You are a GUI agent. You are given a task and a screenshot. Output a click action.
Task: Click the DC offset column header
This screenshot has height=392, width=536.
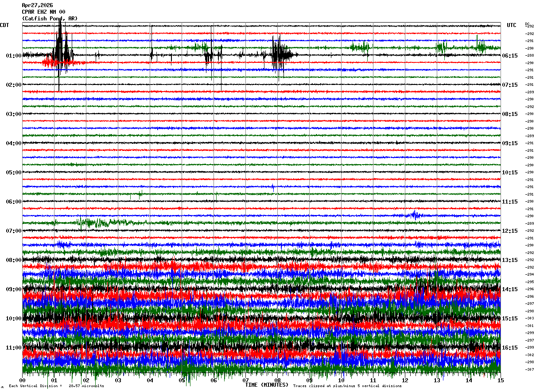tap(527, 24)
